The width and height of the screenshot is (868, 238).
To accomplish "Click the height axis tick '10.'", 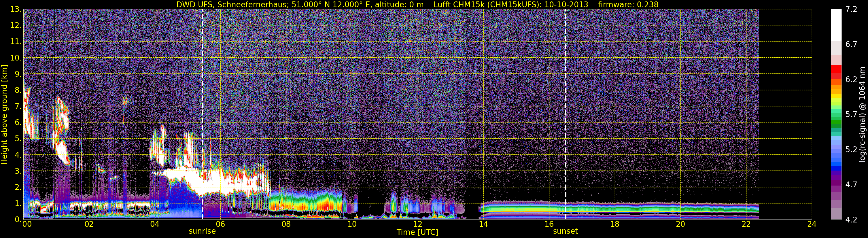I will pos(16,58).
